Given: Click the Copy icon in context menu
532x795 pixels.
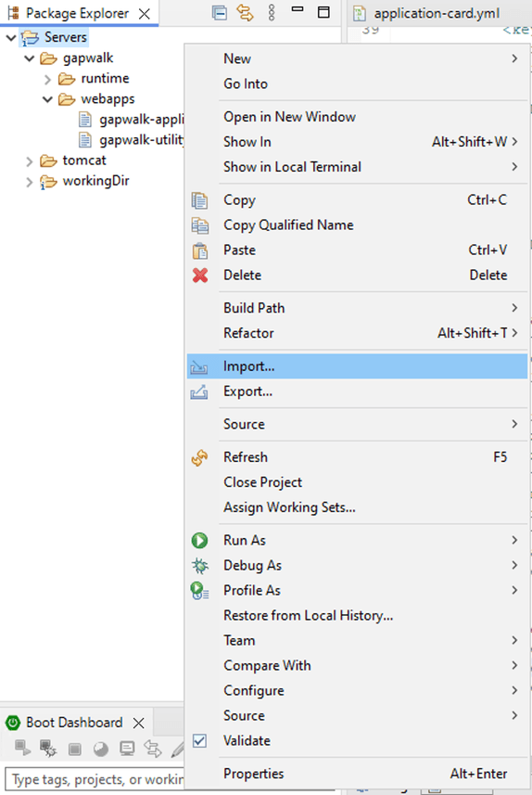Looking at the screenshot, I should coord(199,200).
